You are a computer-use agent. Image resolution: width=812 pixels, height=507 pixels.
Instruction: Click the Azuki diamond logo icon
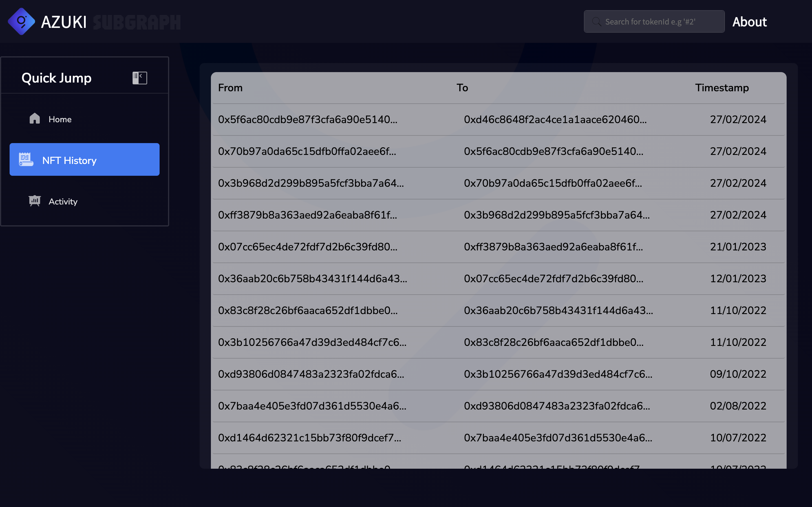coord(21,21)
